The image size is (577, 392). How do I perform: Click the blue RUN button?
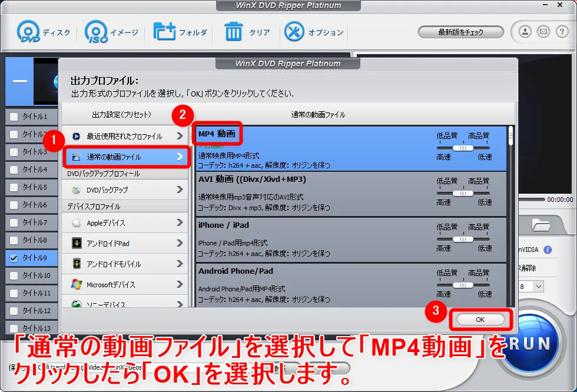530,344
